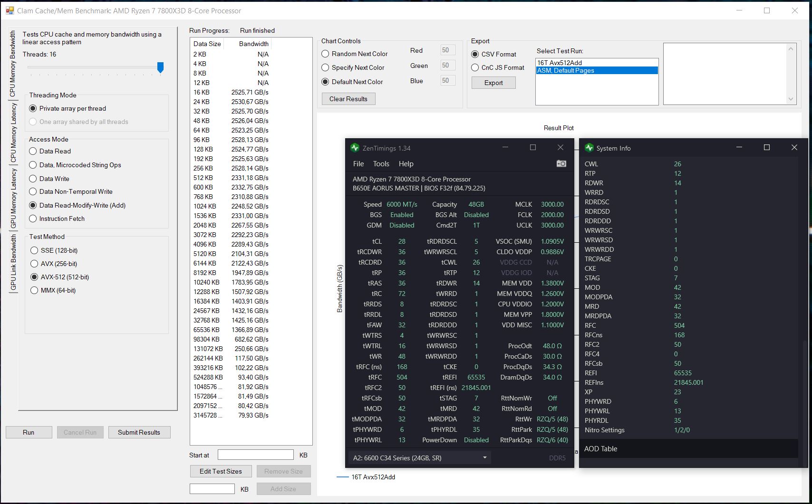Click the Clear Results button
This screenshot has height=504, width=812.
click(348, 99)
